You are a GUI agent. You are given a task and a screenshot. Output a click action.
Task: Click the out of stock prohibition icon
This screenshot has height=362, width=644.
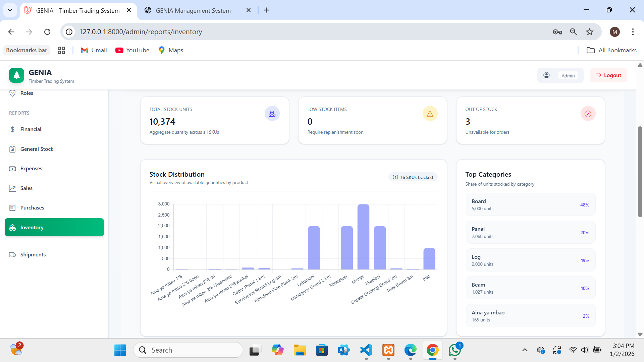(588, 114)
